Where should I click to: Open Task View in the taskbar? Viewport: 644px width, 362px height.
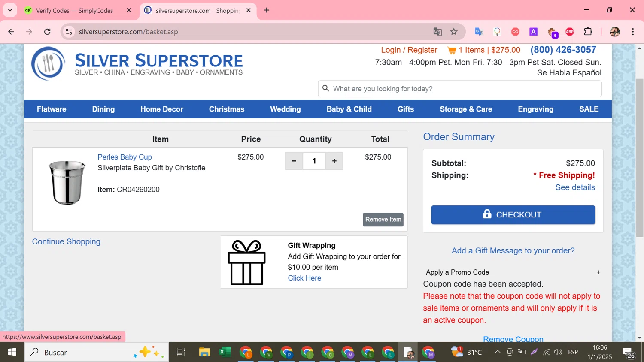click(x=181, y=352)
